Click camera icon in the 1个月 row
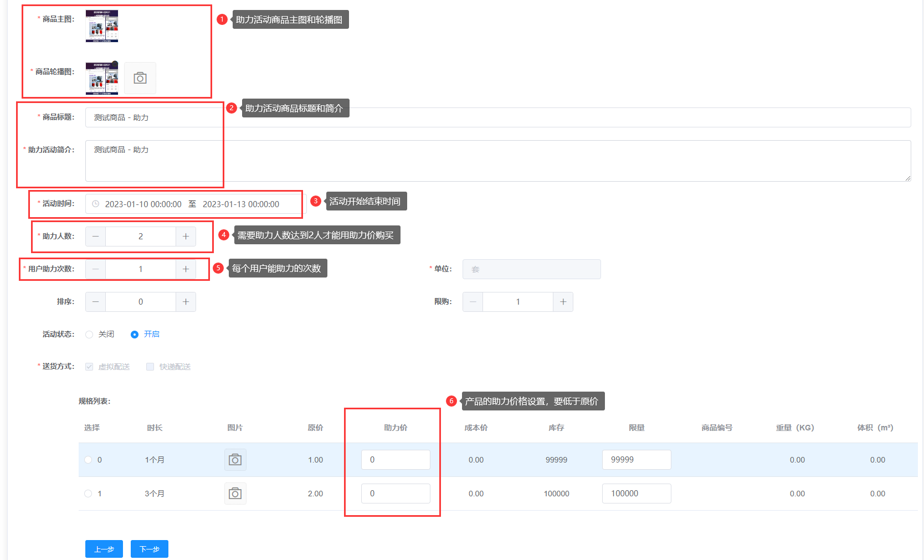Image resolution: width=924 pixels, height=560 pixels. [235, 460]
